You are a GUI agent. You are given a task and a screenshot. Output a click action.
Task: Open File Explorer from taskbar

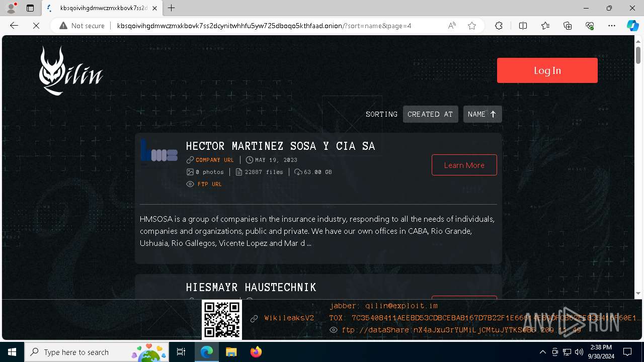coord(231,352)
